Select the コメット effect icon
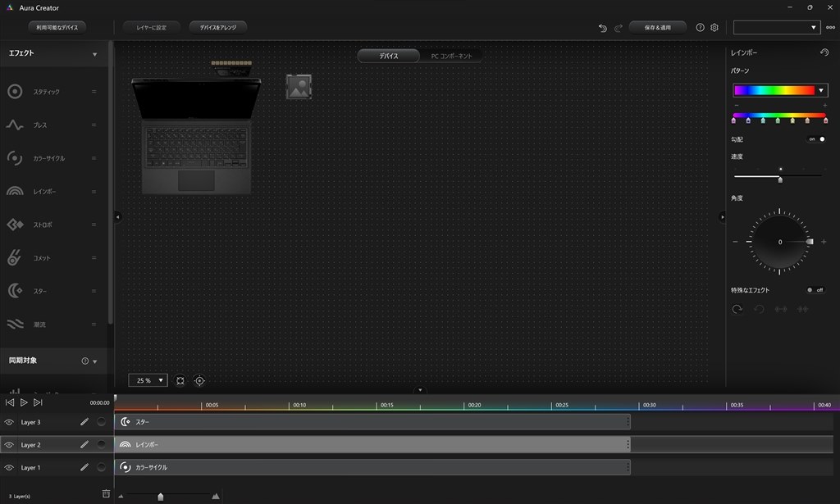 tap(15, 257)
